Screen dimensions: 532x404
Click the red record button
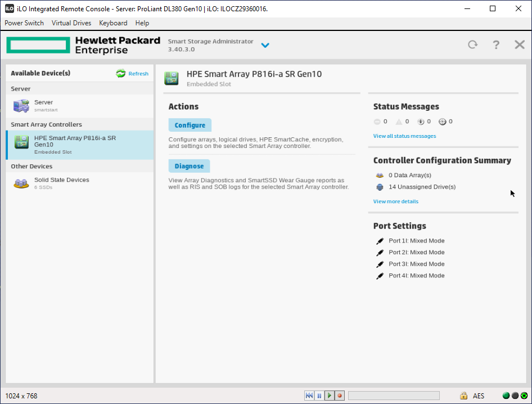point(340,396)
